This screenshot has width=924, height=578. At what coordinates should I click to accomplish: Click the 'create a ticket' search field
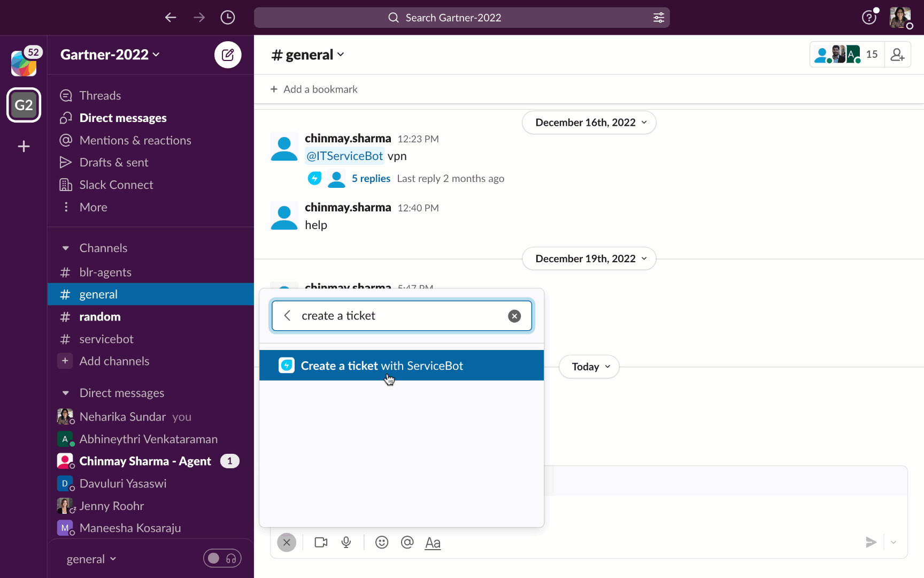click(x=402, y=316)
